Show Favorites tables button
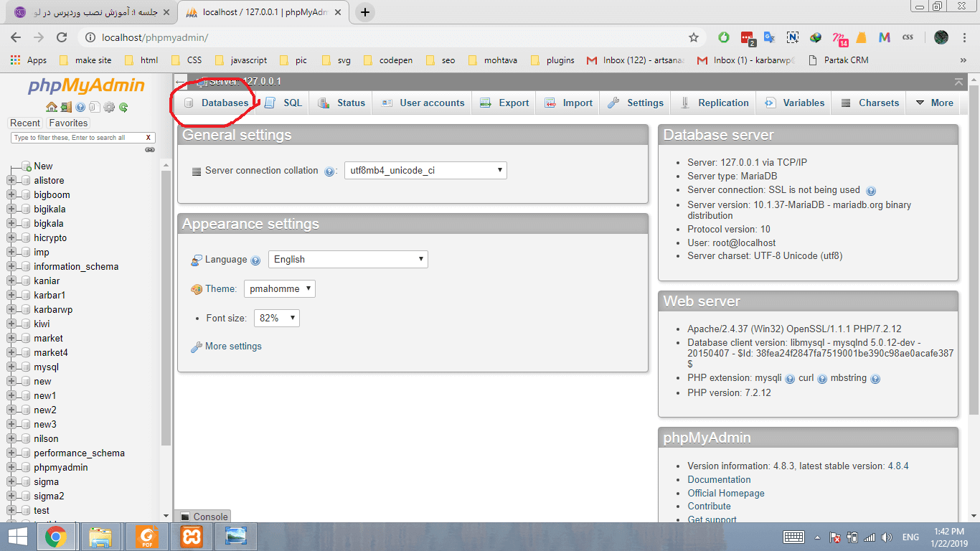This screenshot has height=551, width=980. (68, 123)
